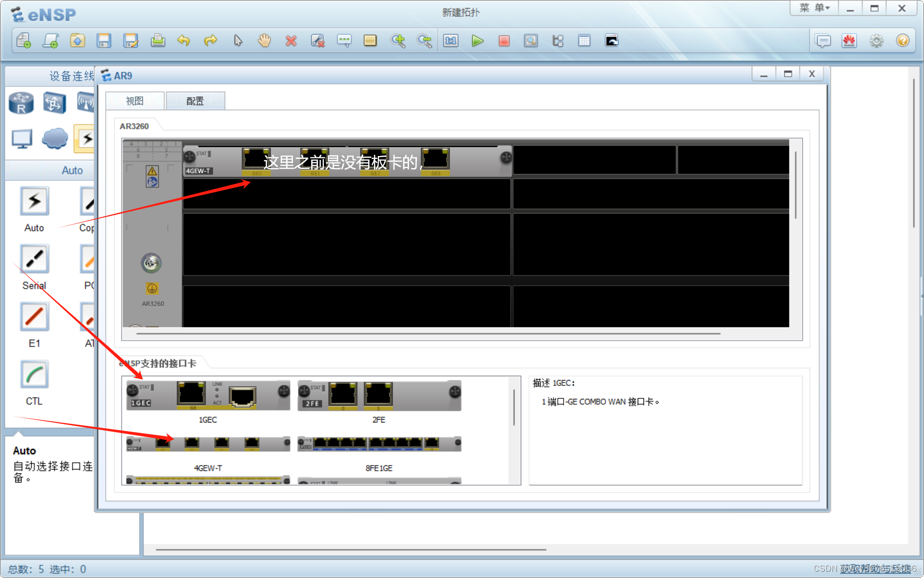Open the CLI console window icon

click(x=612, y=41)
